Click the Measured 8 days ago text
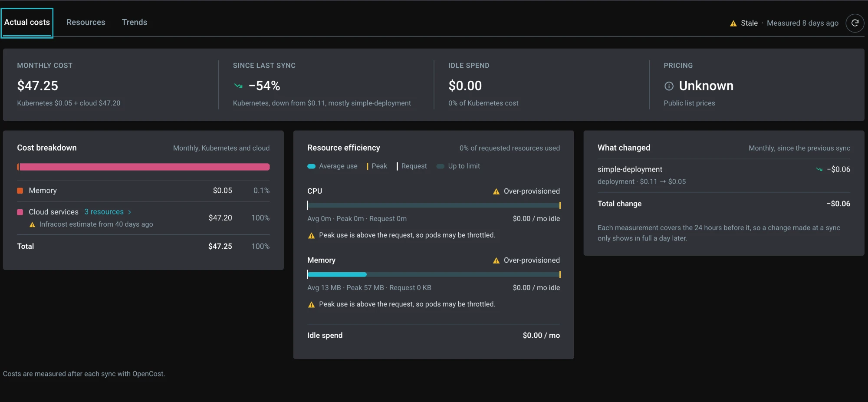The image size is (868, 402). pyautogui.click(x=802, y=23)
